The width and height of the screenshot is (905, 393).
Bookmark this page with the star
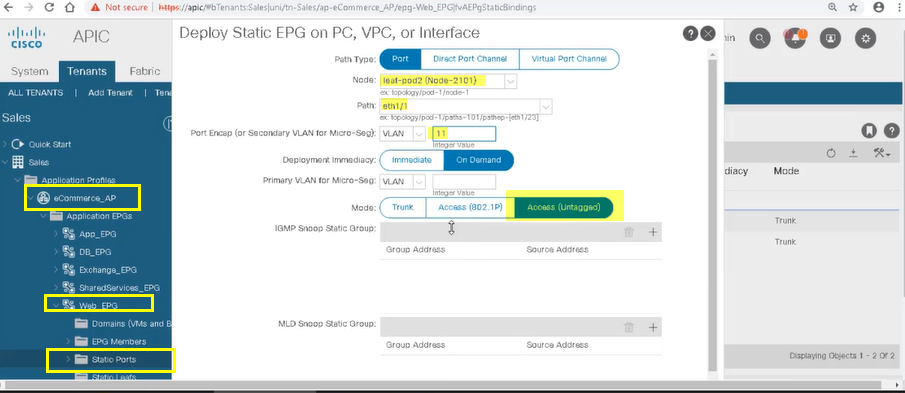(x=853, y=8)
